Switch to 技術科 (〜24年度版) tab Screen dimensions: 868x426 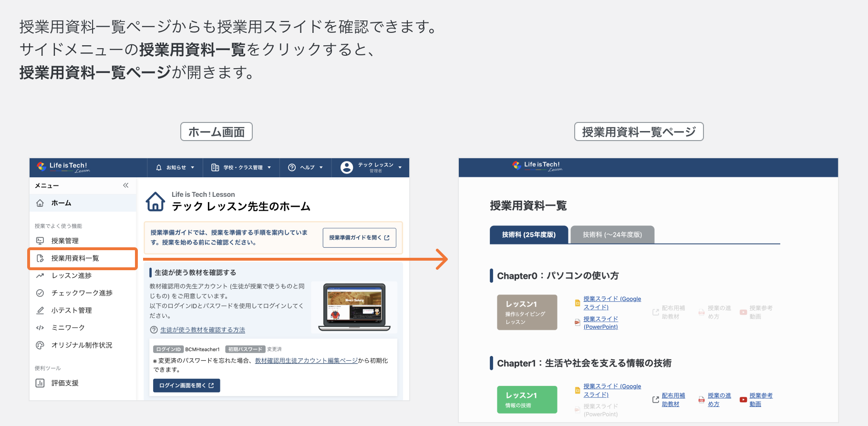coord(612,234)
